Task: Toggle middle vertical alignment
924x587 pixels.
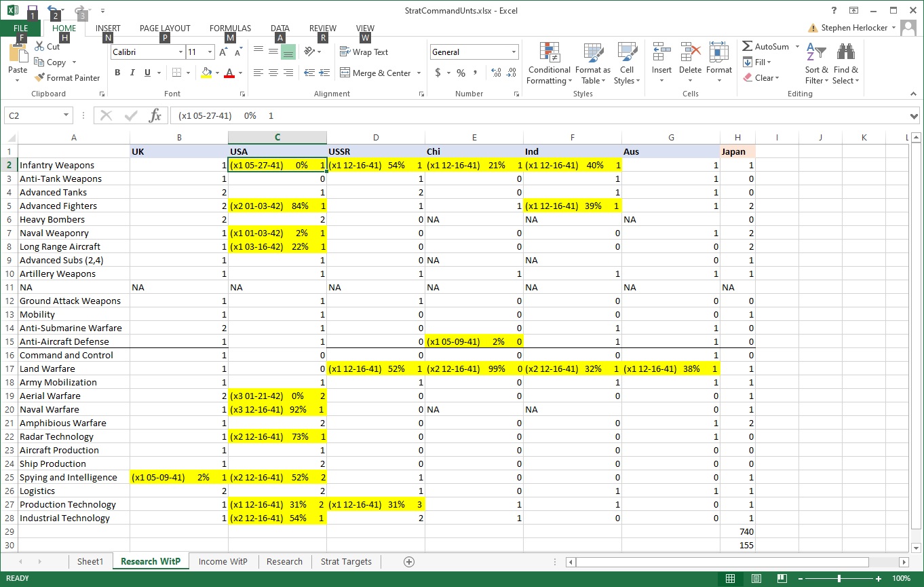Action: 273,52
